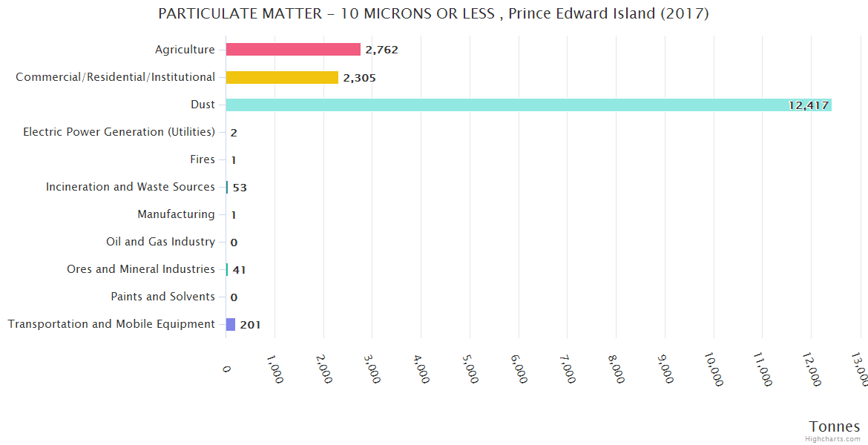Click the Paints and Solvents label
Screen dimensions: 868x445
coord(162,297)
